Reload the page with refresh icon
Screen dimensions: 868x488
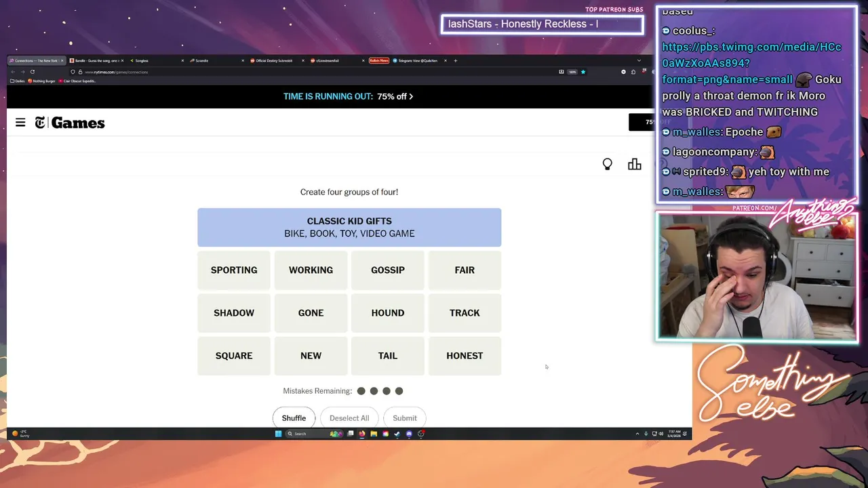32,72
